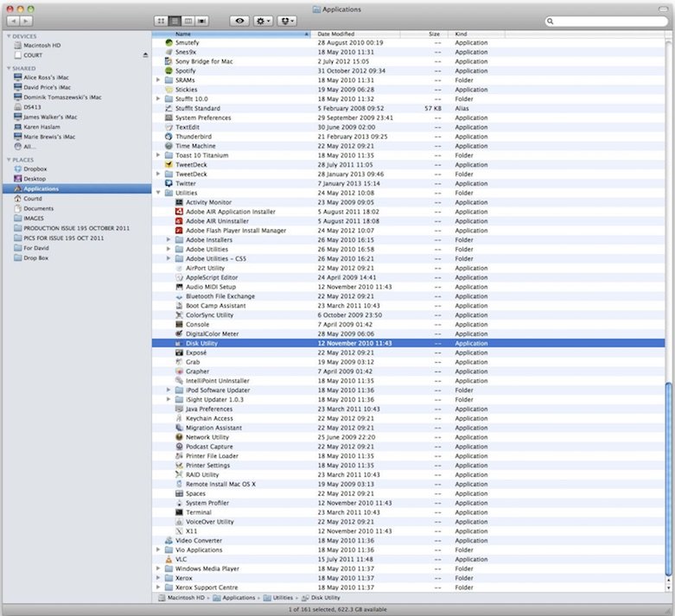The image size is (675, 616).
Task: Select the Grapher app icon
Action: point(179,372)
